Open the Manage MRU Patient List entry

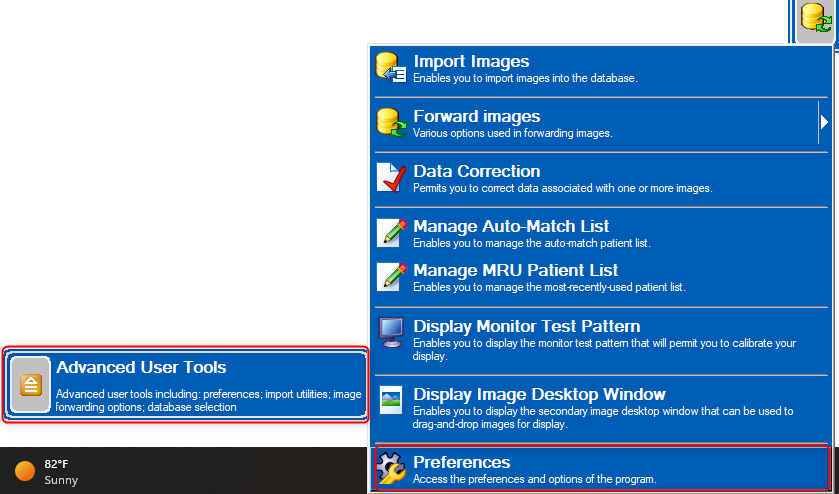pos(600,277)
